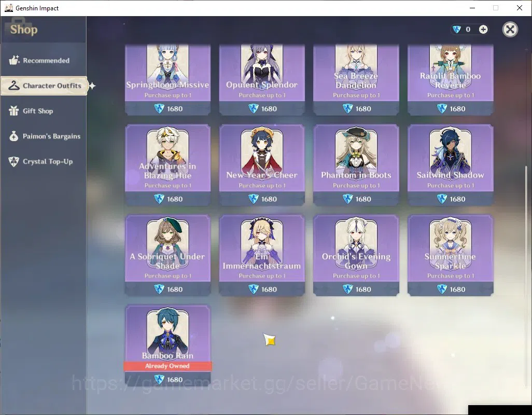
Task: Open the Gift Shop tab
Action: (x=44, y=111)
